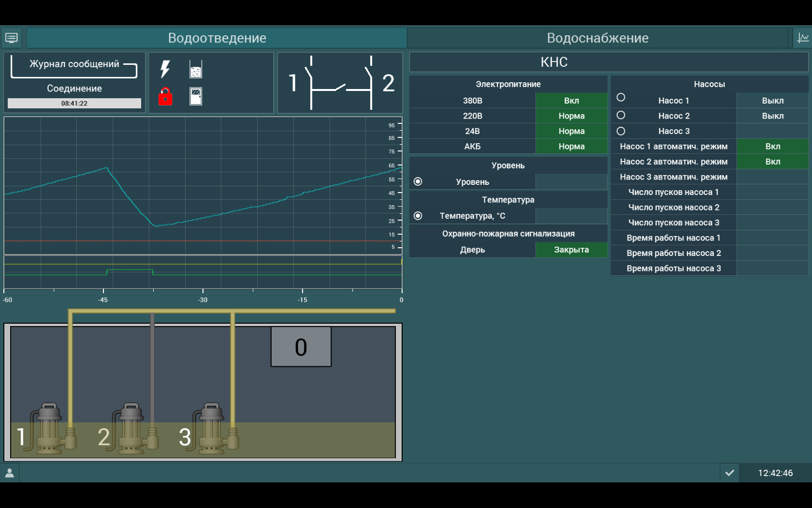Click the water tank level icon
The height and width of the screenshot is (508, 812).
[x=196, y=70]
